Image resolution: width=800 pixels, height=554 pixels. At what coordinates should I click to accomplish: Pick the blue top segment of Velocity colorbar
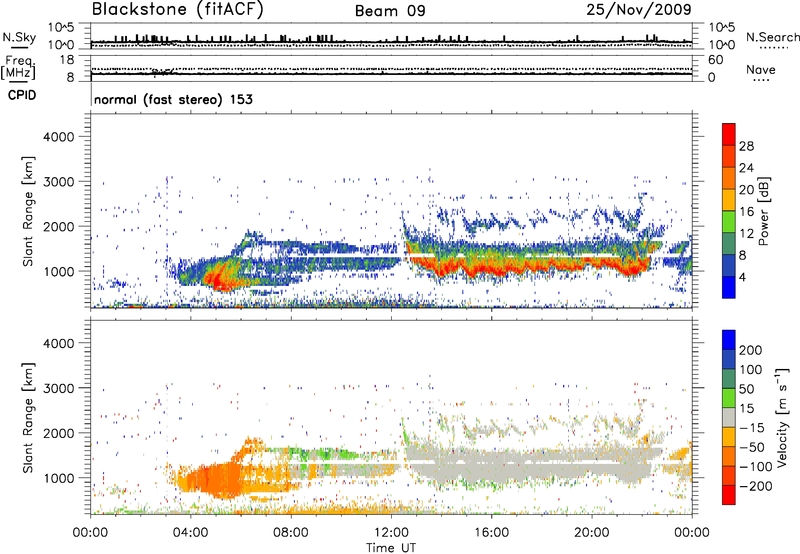(x=729, y=340)
